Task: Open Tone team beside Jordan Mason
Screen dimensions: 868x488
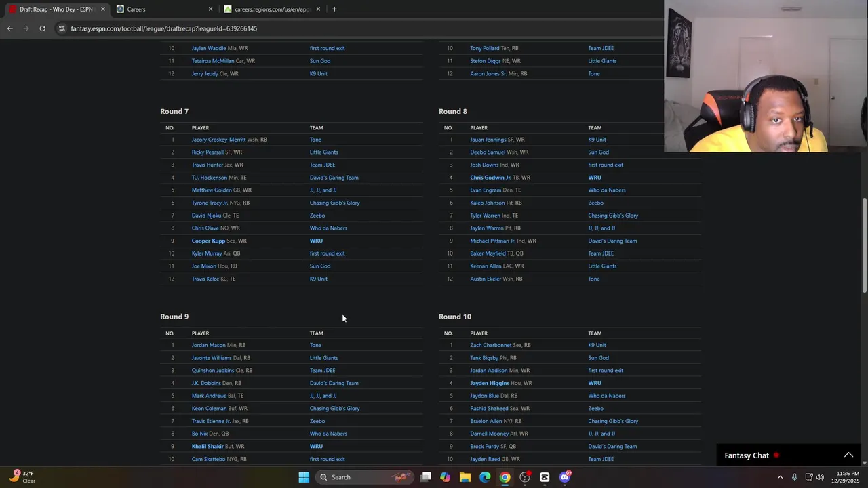Action: [x=315, y=345]
